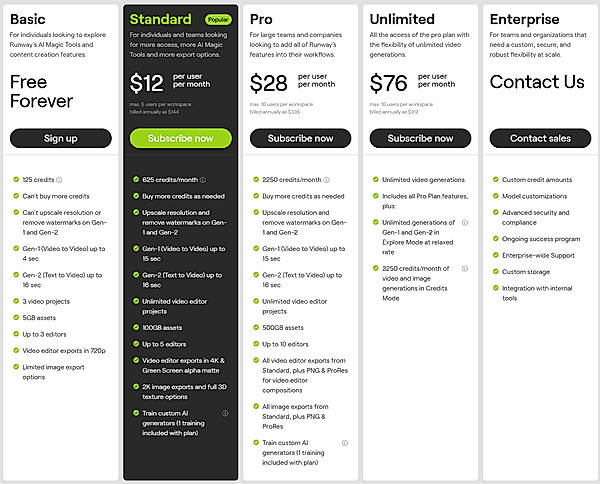The image size is (600, 484).
Task: Hit Subscribe now under the Pro plan
Action: tap(299, 138)
